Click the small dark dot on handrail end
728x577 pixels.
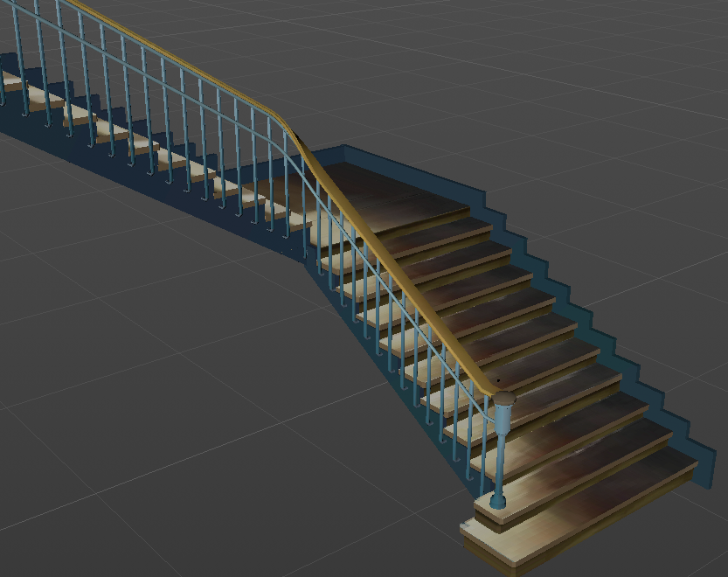497,381
